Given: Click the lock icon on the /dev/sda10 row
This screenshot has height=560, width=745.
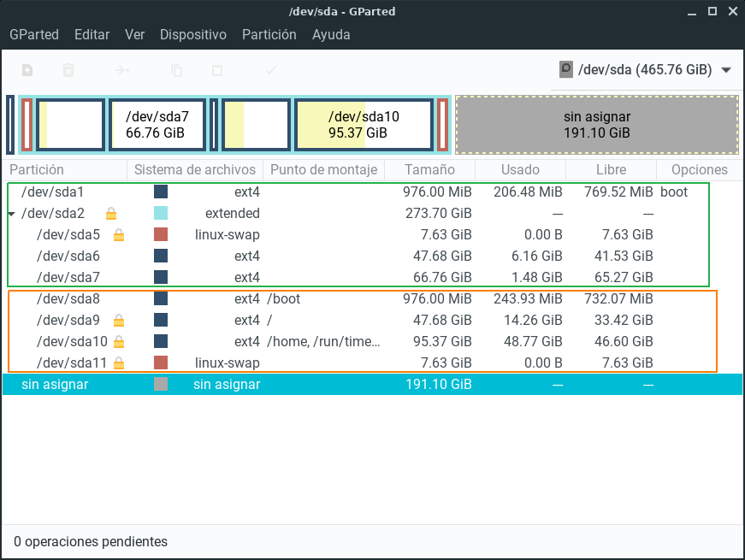Looking at the screenshot, I should (x=119, y=341).
